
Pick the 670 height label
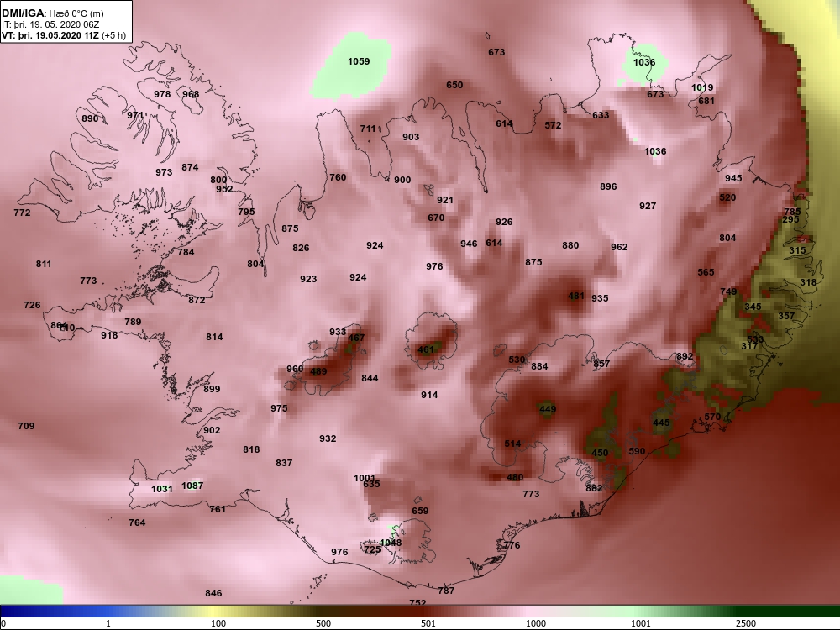coord(435,218)
